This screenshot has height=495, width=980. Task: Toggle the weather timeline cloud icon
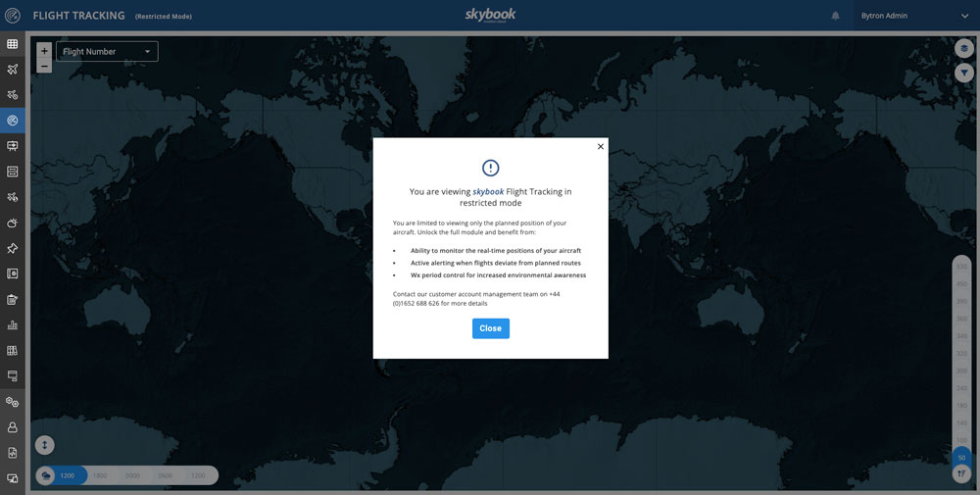point(45,475)
